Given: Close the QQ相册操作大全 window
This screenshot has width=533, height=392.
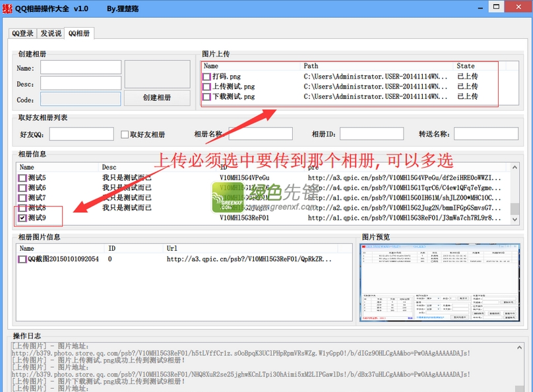Looking at the screenshot, I should tap(518, 7).
